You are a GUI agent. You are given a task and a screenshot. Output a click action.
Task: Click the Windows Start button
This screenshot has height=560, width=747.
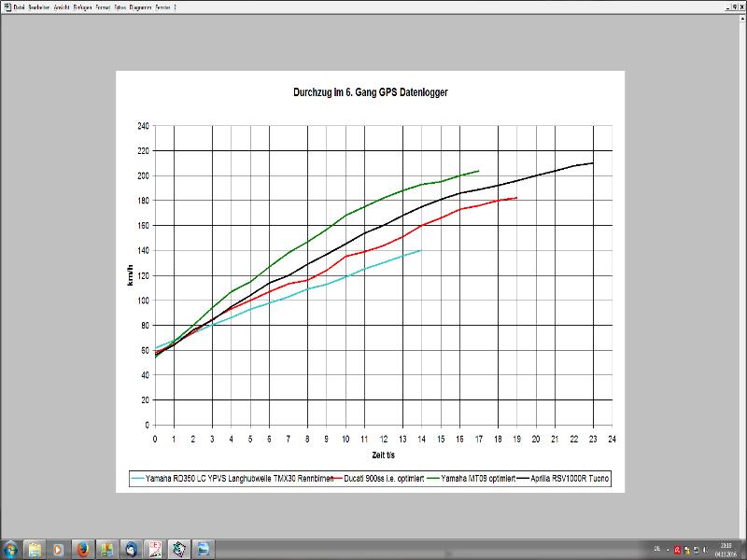[x=10, y=548]
